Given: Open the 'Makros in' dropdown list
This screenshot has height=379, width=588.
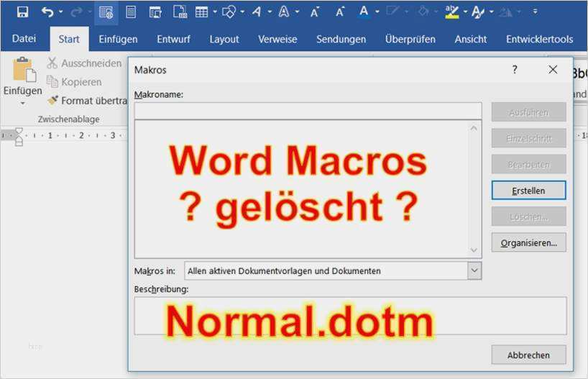Looking at the screenshot, I should [x=474, y=270].
